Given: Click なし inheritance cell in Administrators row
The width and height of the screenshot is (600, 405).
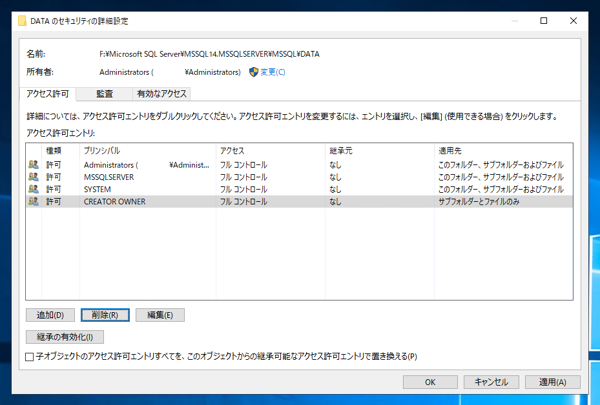Looking at the screenshot, I should 335,165.
